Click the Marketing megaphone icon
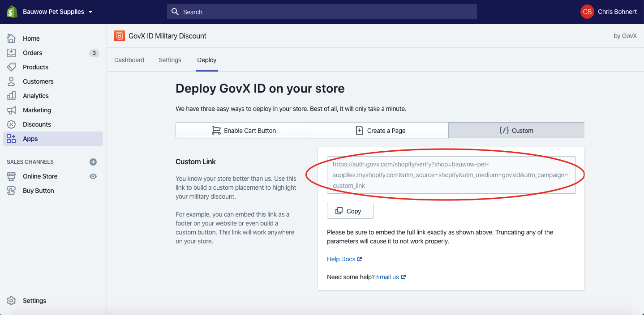644x315 pixels. [11, 110]
